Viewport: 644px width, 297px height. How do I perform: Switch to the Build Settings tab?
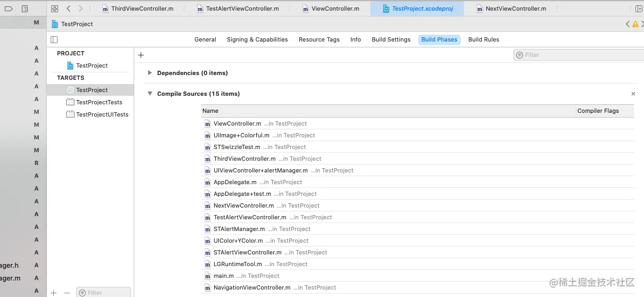coord(391,39)
